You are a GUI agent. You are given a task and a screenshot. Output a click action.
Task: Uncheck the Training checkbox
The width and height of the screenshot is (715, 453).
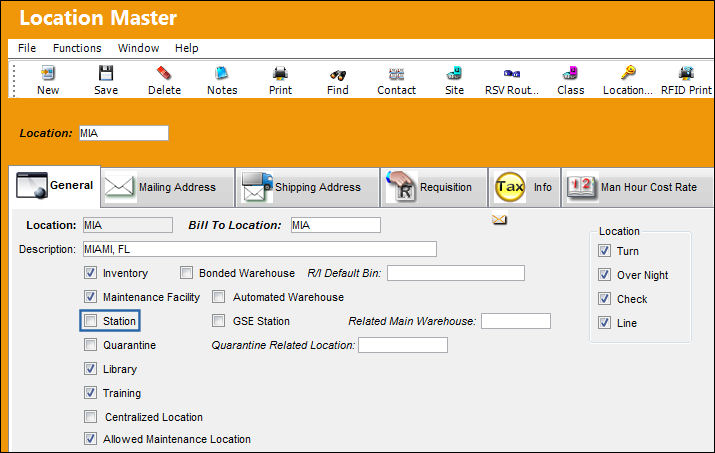click(x=90, y=393)
